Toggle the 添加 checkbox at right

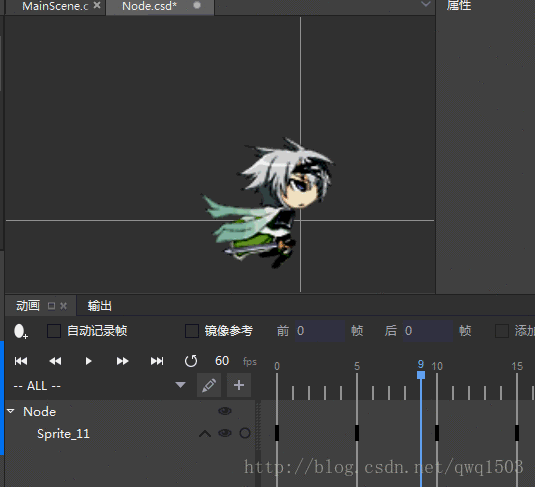pyautogui.click(x=502, y=331)
